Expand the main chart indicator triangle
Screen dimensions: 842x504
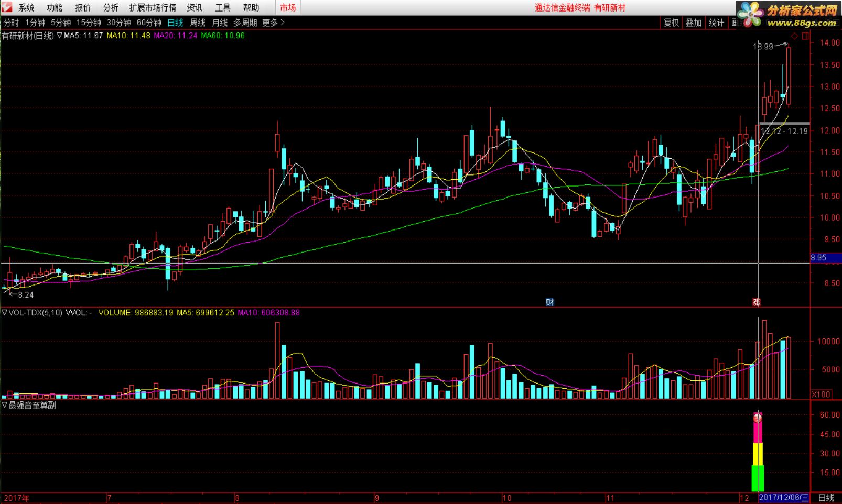click(59, 36)
